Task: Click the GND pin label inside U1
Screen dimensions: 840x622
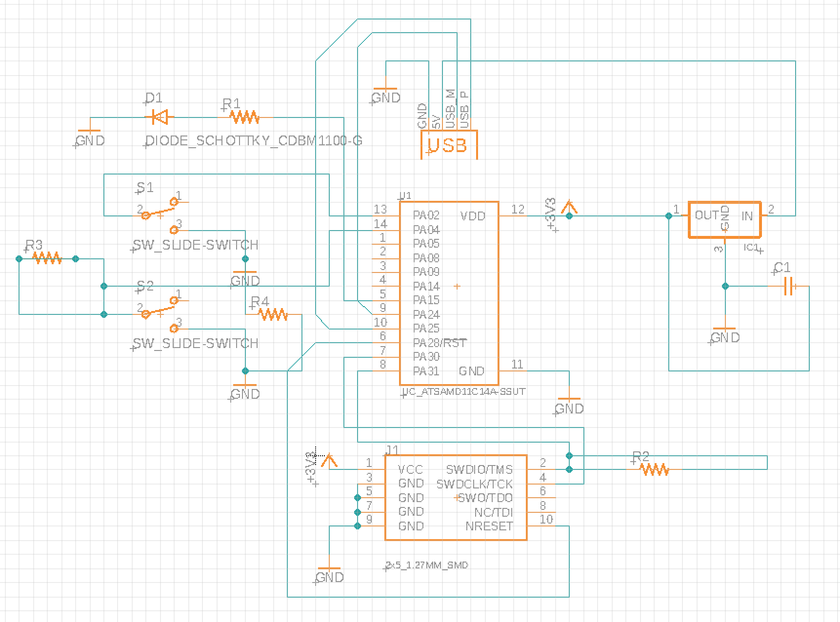Action: point(471,371)
